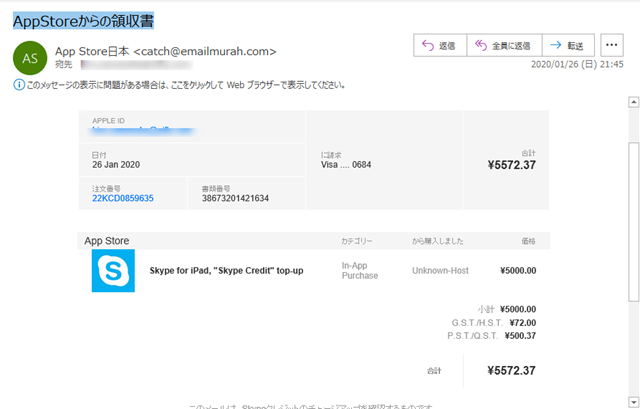The image size is (640, 409).
Task: Click the 全員に返信 reply-all button
Action: 504,45
